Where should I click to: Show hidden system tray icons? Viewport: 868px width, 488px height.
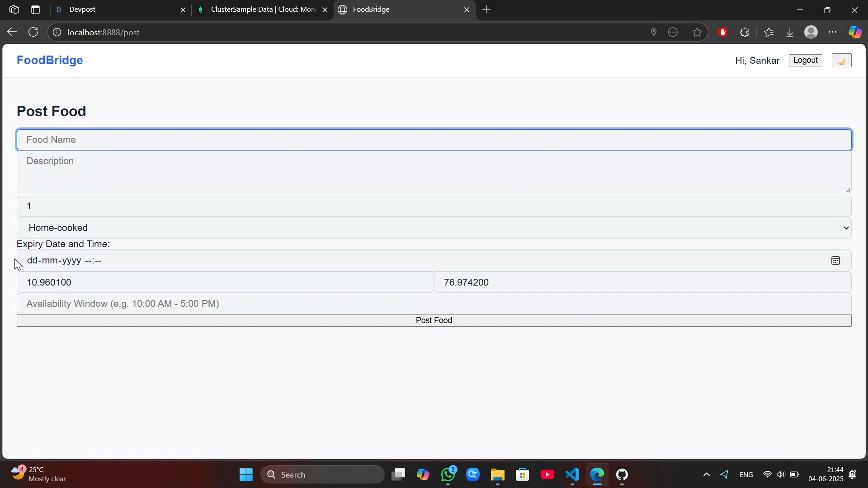707,474
